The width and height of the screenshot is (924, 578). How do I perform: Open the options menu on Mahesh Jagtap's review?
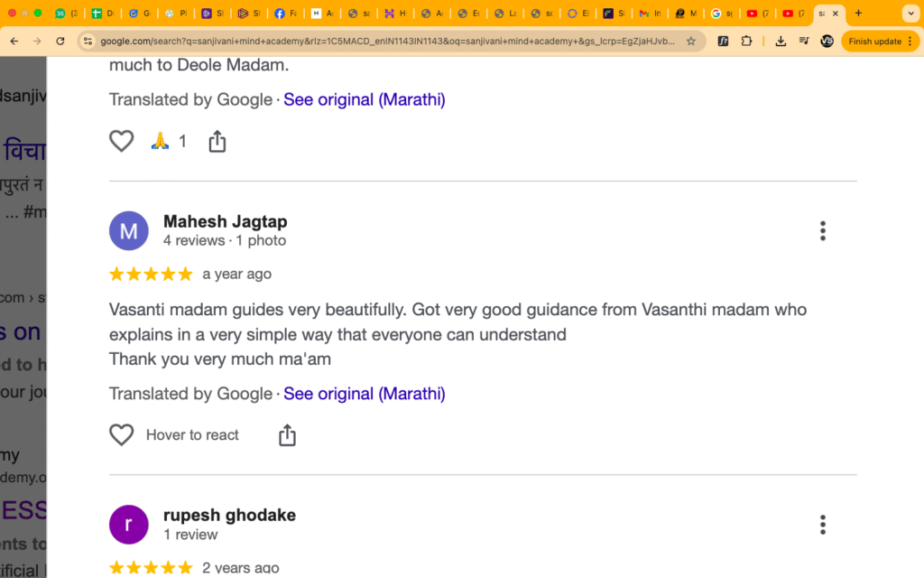[822, 230]
